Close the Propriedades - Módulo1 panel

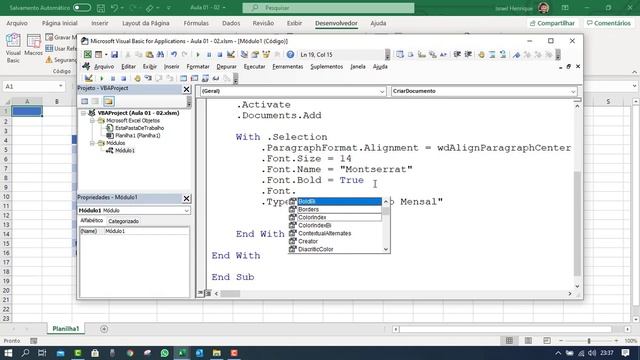click(x=186, y=198)
